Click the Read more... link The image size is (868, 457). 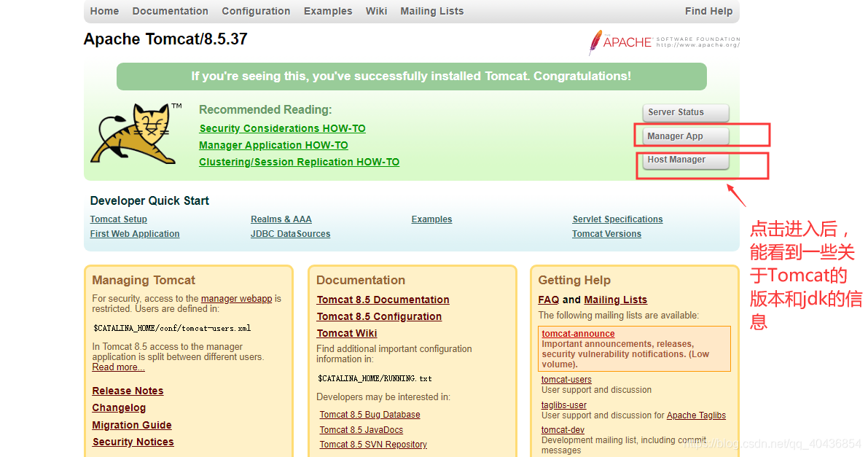[x=119, y=367]
